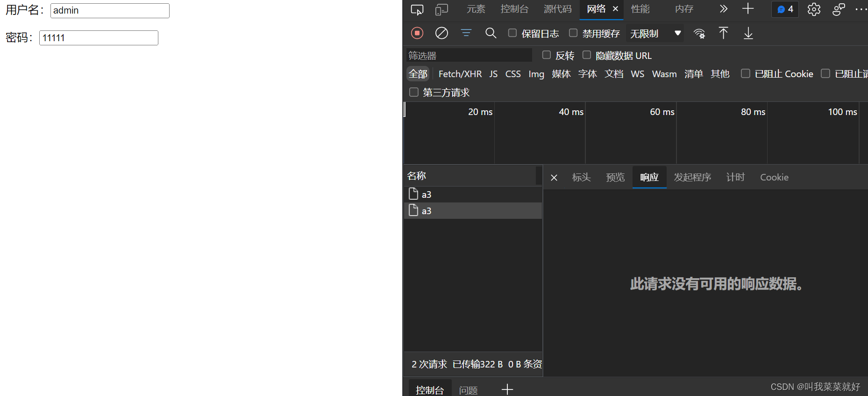Open the Cookie details tab
Screen dimensions: 868x396
pyautogui.click(x=774, y=178)
